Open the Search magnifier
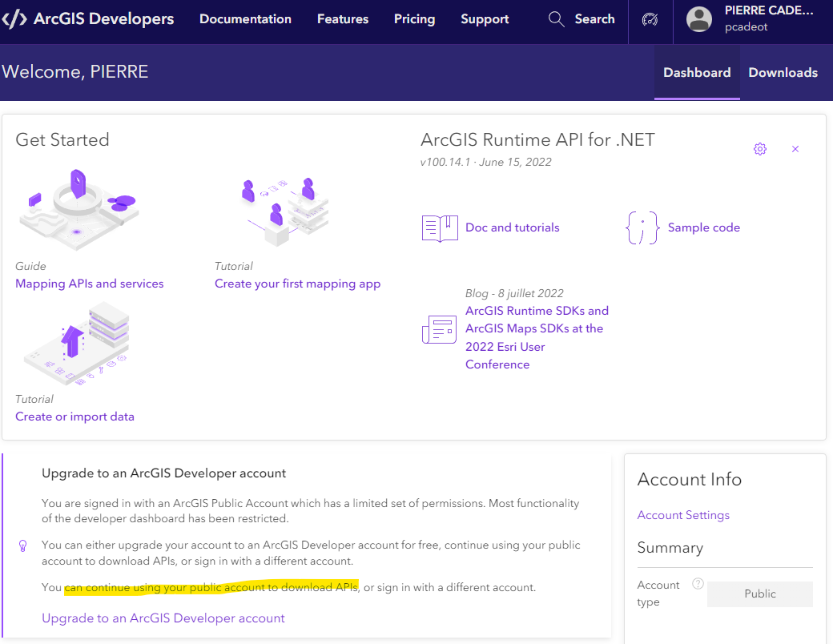833x644 pixels. 556,18
